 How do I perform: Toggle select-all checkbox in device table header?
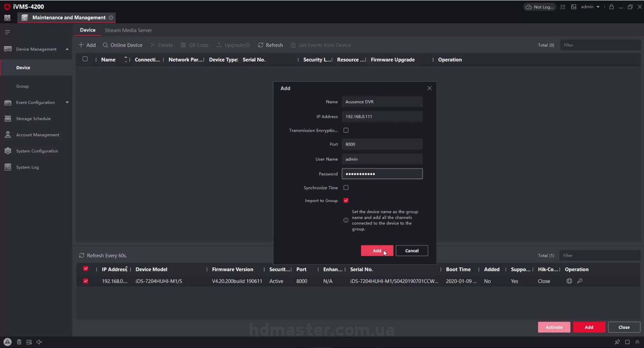click(85, 59)
